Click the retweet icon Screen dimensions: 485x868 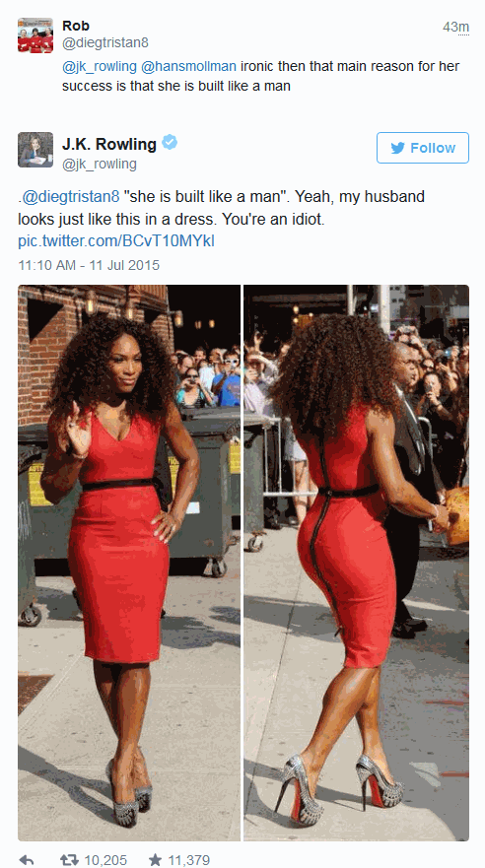69,860
